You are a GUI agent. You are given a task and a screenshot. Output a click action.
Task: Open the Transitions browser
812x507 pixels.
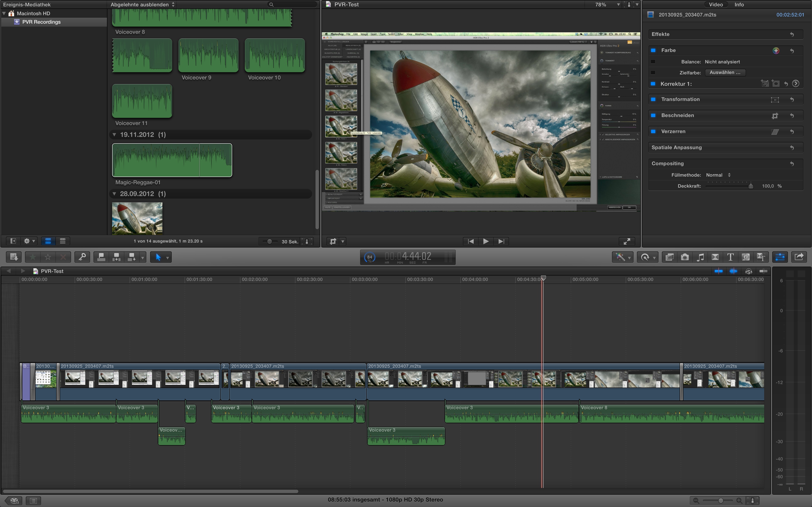(715, 257)
